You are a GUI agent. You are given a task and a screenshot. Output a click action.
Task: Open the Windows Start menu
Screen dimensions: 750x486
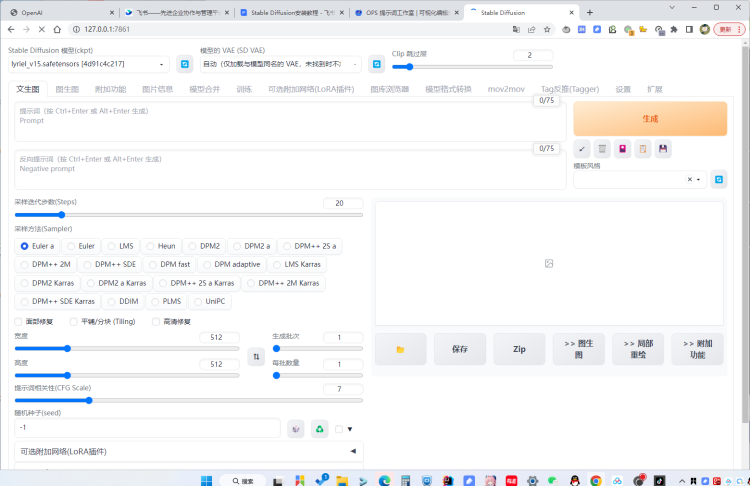coord(206,480)
